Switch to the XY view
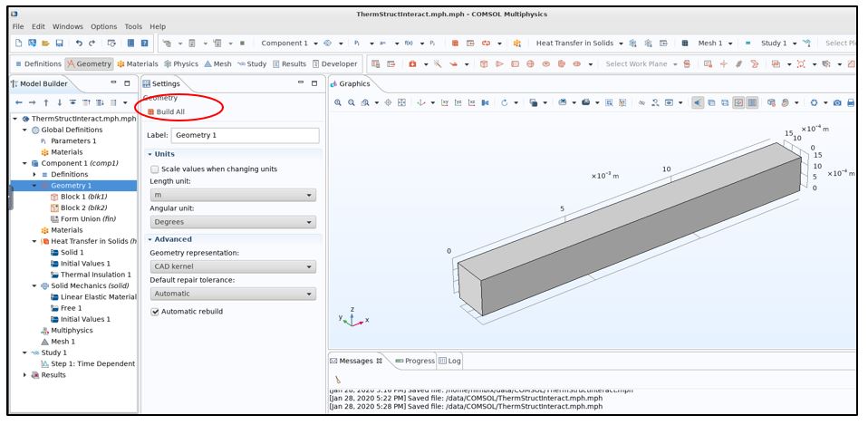 445,103
